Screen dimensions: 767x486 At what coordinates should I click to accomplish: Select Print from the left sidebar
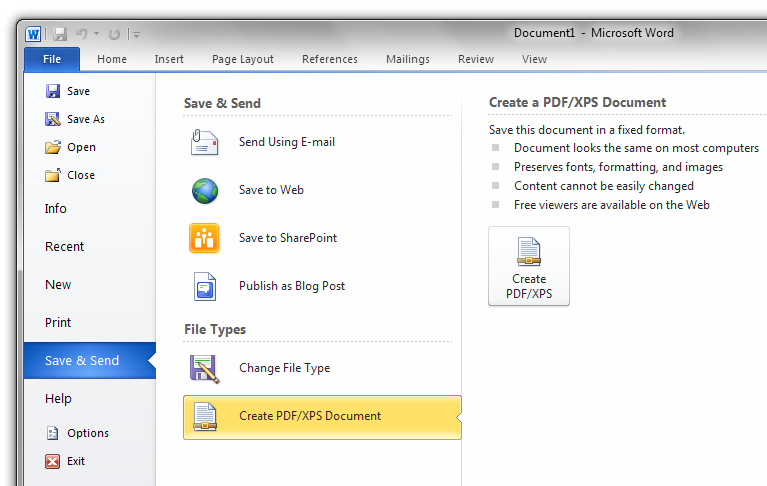58,323
